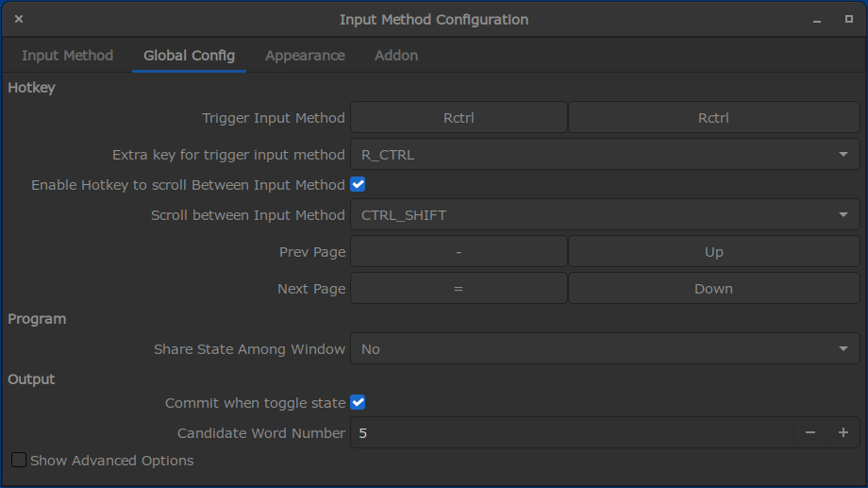Expand Scroll between Input Method dropdown
The image size is (868, 488).
pos(604,215)
